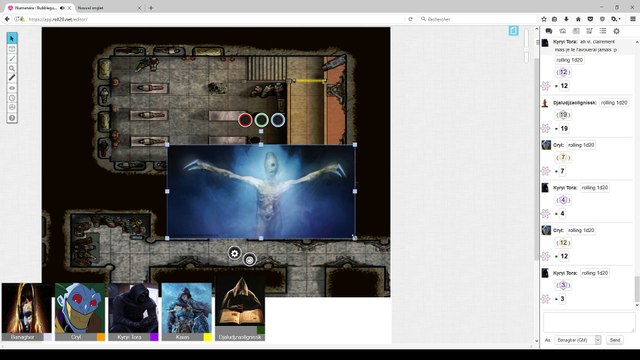The image size is (640, 360).
Task: Open the extension dropdown before the hamburger menu
Action: click(x=616, y=19)
